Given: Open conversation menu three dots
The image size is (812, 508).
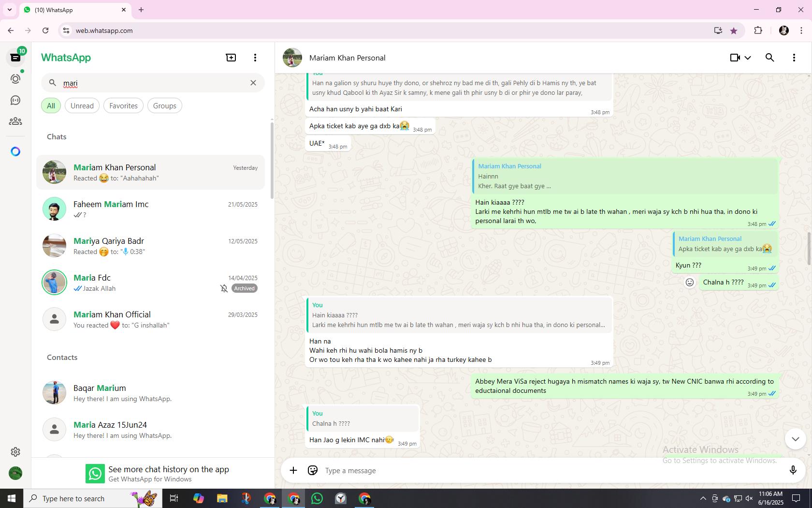Looking at the screenshot, I should coord(794,58).
